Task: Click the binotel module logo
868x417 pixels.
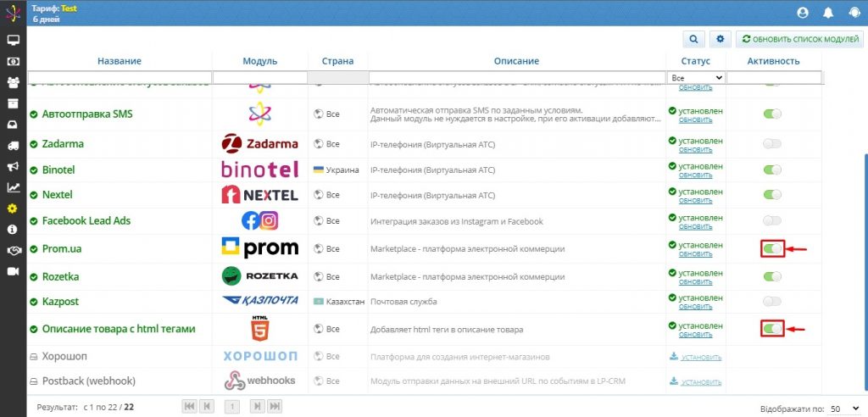Action: tap(259, 170)
